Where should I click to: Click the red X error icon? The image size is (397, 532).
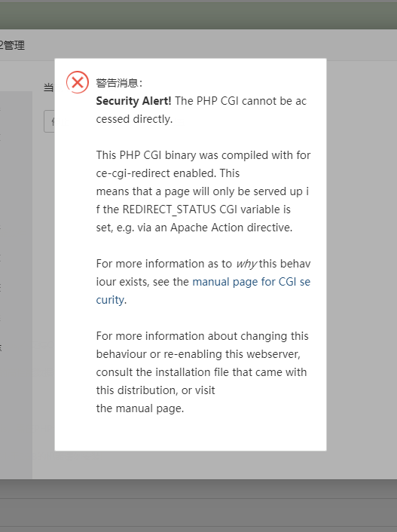pos(78,82)
